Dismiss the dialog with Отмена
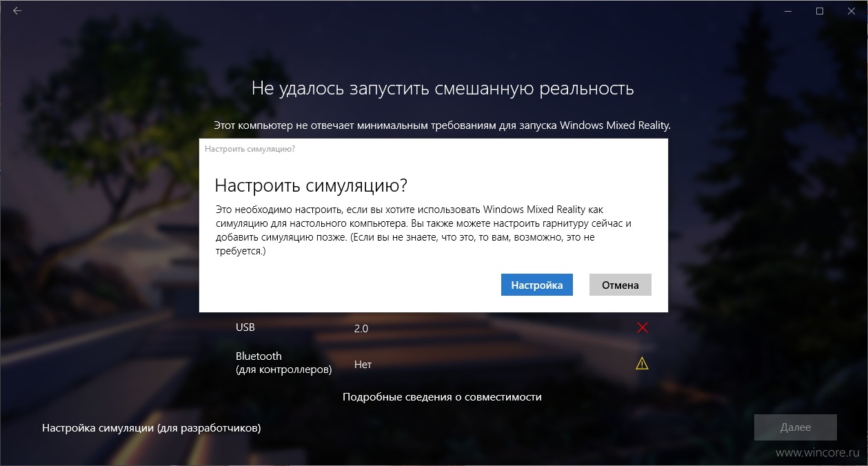The image size is (868, 466). [x=620, y=285]
